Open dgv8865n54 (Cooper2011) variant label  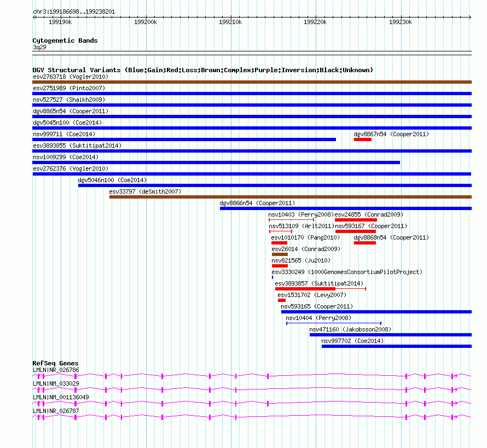click(71, 111)
